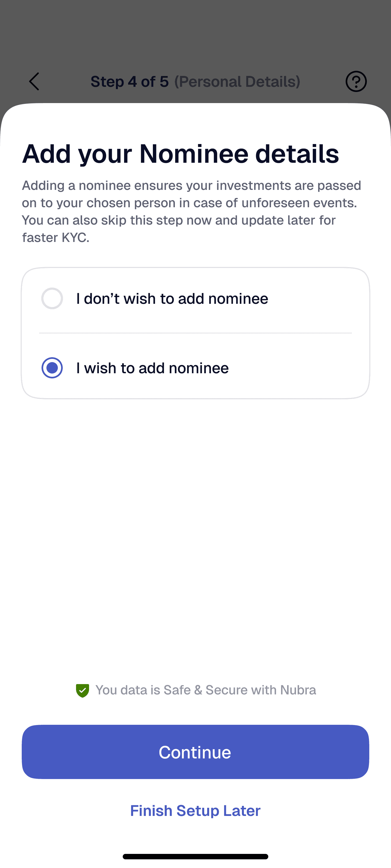Tap the divider between nominee options
Image resolution: width=391 pixels, height=868 pixels.
[195, 333]
